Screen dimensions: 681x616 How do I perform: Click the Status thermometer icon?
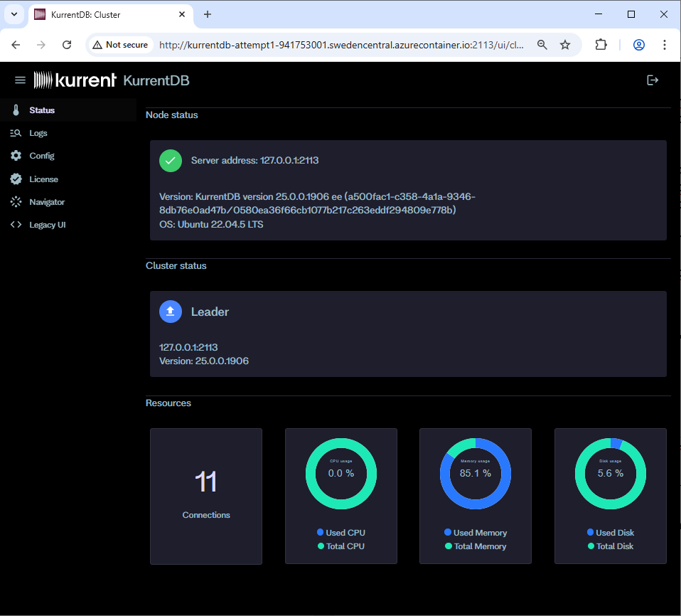[16, 110]
